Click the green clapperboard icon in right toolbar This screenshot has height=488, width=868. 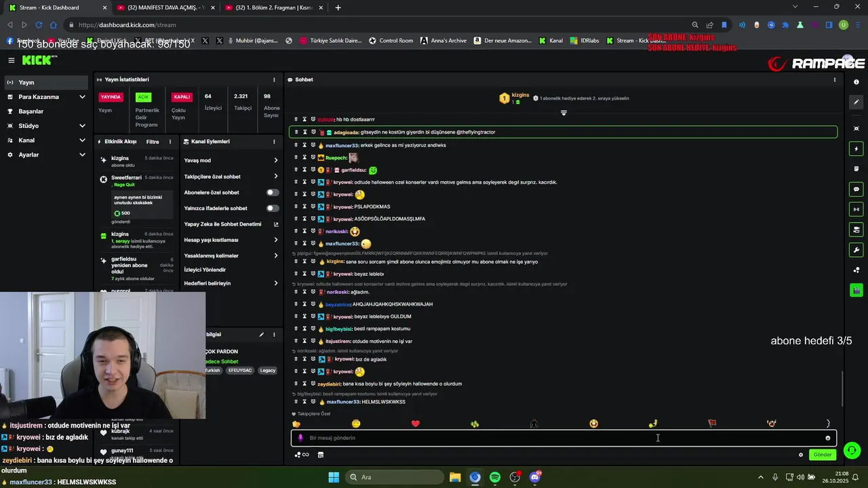click(x=856, y=290)
